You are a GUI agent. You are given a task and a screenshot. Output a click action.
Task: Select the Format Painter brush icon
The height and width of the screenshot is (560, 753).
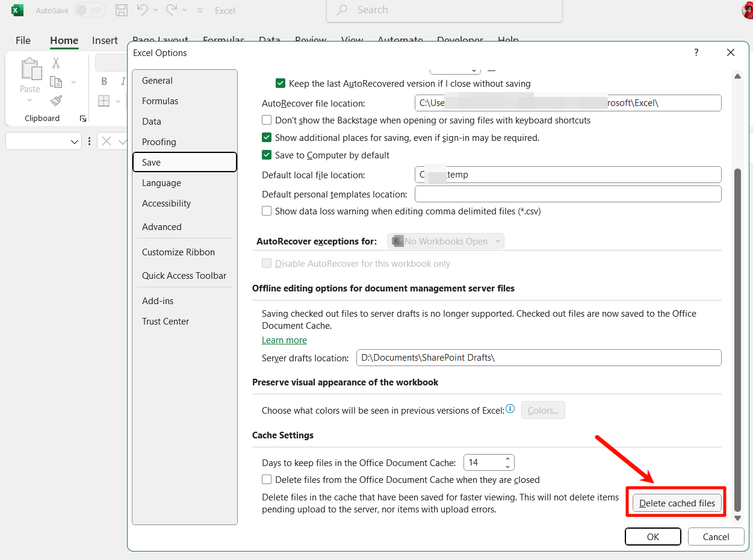(x=56, y=101)
